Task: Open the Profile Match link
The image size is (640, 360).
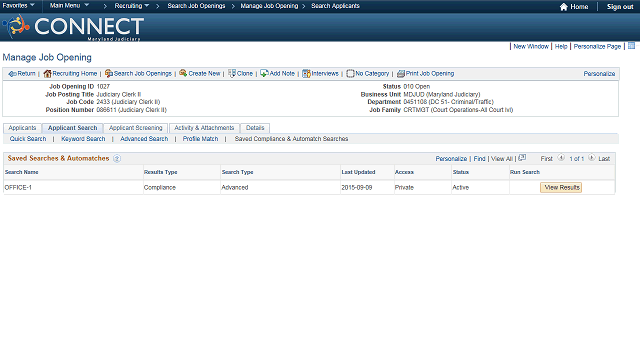Action: [200, 139]
